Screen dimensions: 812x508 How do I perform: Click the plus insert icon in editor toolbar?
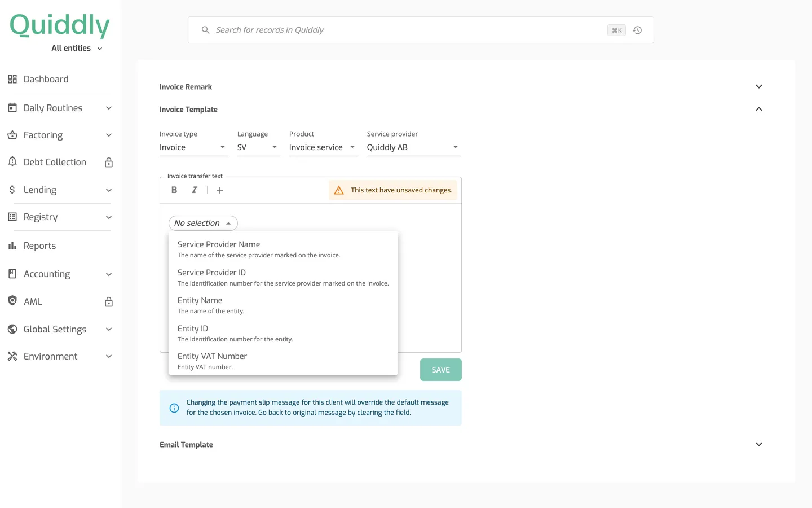(x=220, y=190)
